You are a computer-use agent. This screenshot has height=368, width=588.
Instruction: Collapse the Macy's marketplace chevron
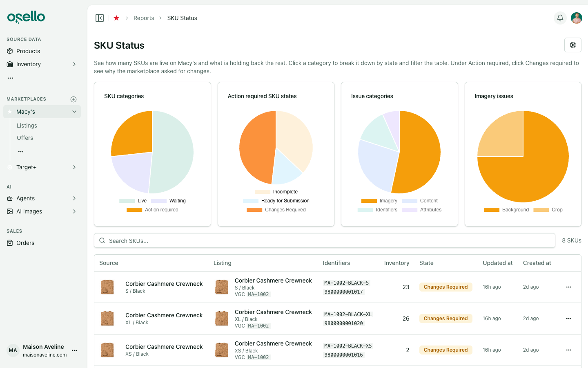74,112
